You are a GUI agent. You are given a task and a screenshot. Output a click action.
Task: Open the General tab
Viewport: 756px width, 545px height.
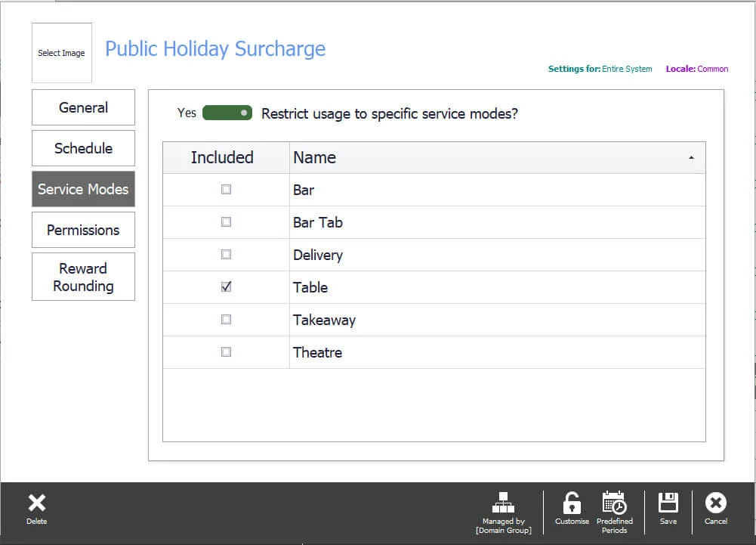point(83,107)
